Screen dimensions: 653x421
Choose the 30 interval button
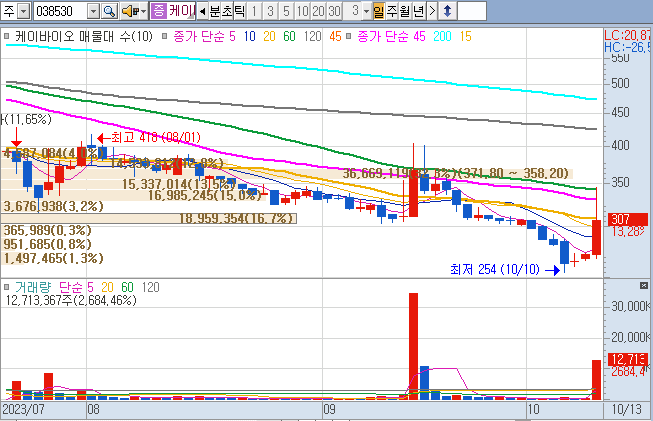click(334, 11)
